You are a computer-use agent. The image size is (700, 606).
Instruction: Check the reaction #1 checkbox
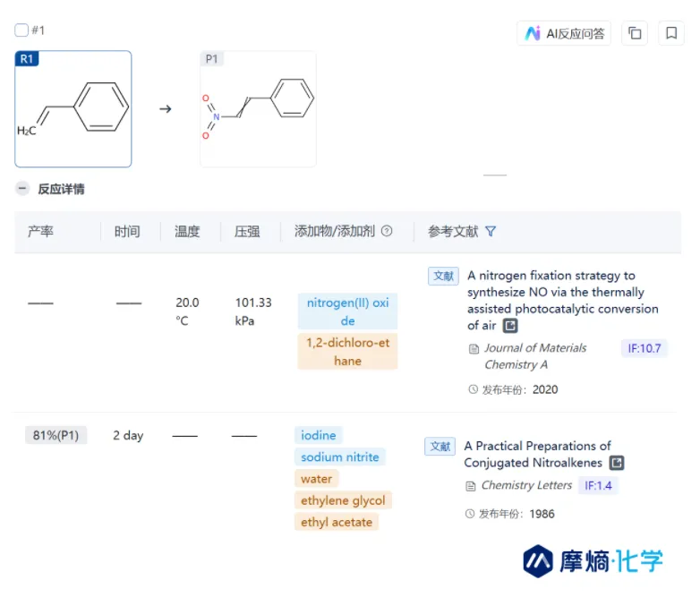click(x=21, y=30)
